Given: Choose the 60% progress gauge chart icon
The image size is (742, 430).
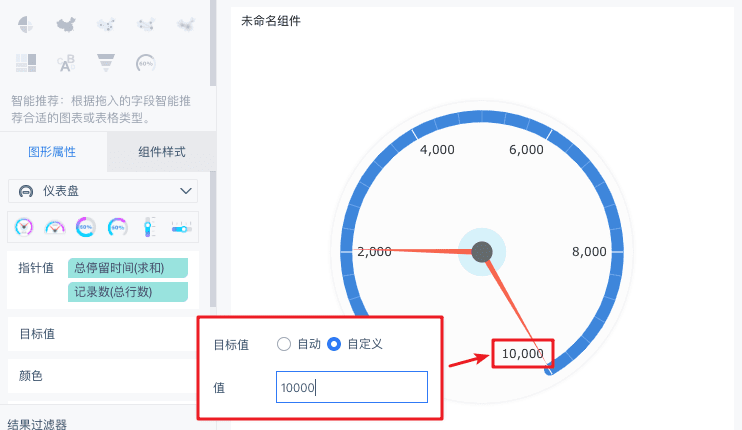Looking at the screenshot, I should pyautogui.click(x=146, y=62).
